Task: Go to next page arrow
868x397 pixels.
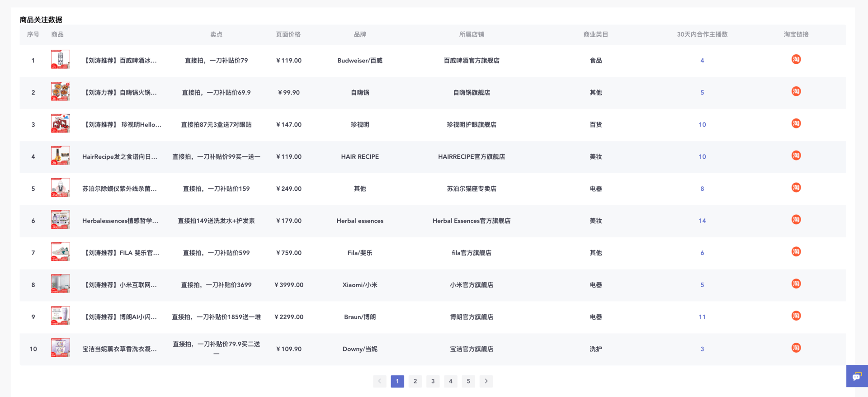Action: coord(486,381)
